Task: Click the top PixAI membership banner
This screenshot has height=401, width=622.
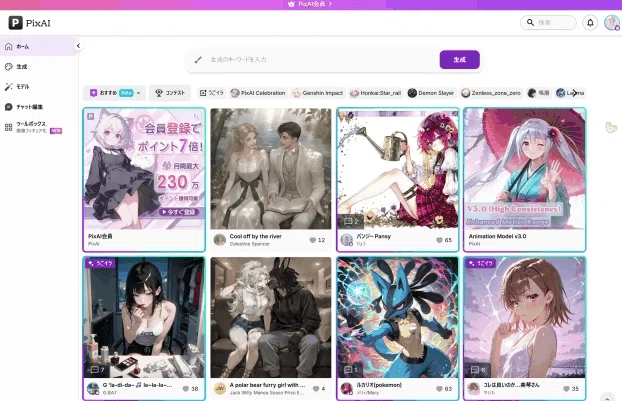Action: point(311,4)
